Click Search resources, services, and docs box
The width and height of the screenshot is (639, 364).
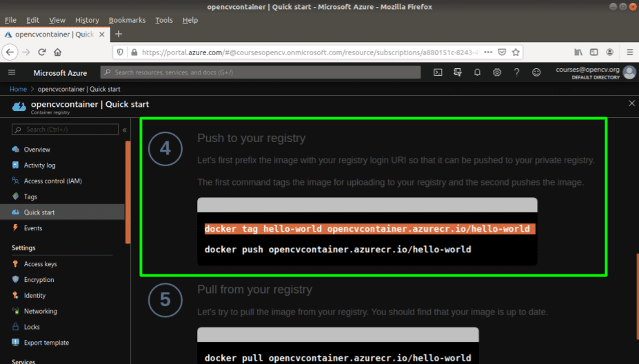point(261,72)
